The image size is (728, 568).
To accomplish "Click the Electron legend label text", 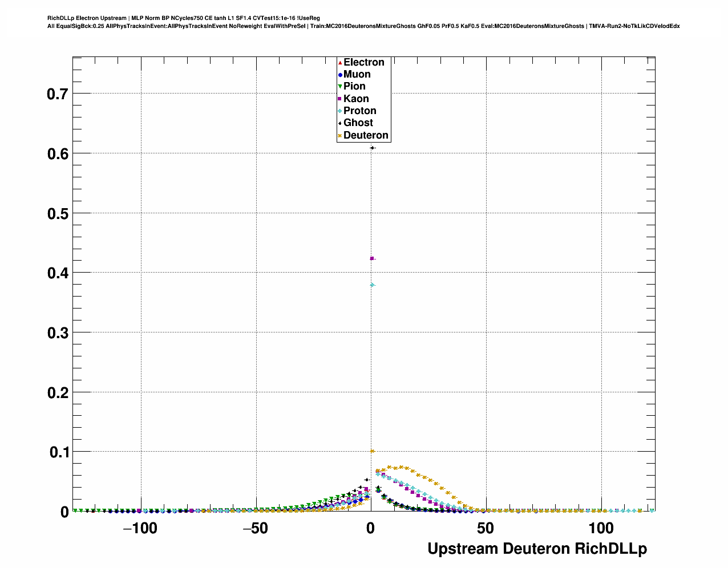I will (x=363, y=63).
